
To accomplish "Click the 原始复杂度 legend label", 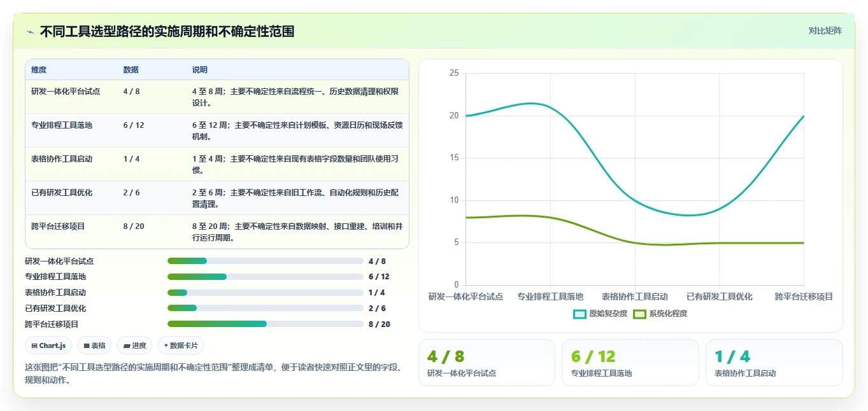I will pyautogui.click(x=608, y=314).
